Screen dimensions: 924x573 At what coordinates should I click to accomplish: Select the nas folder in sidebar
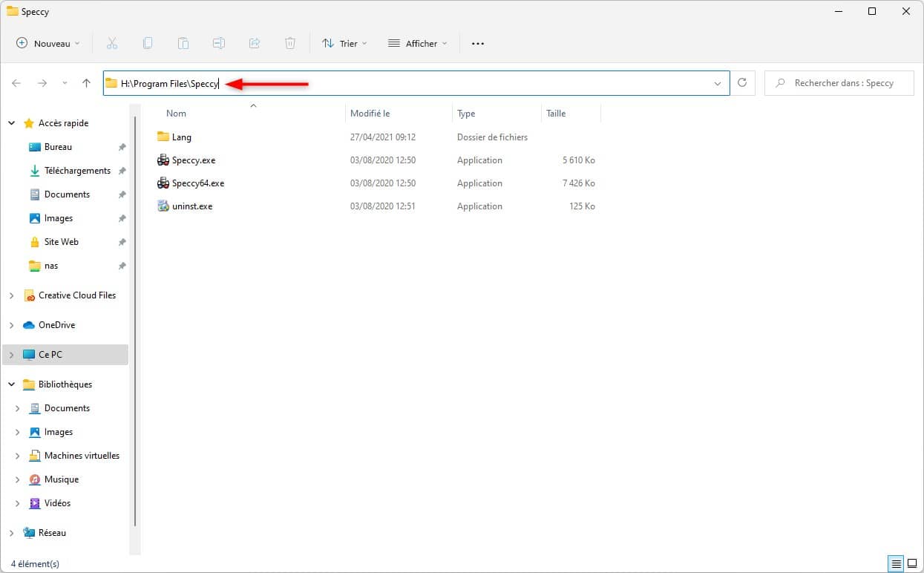coord(51,266)
